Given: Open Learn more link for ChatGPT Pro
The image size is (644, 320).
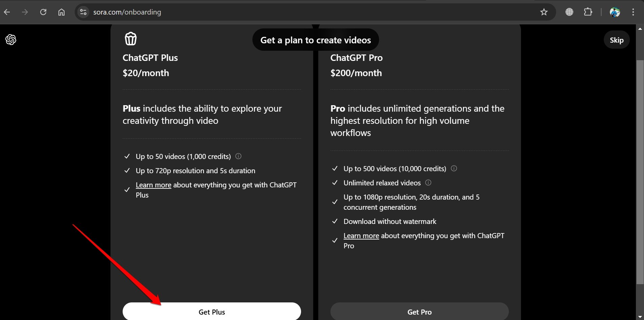Looking at the screenshot, I should tap(361, 236).
